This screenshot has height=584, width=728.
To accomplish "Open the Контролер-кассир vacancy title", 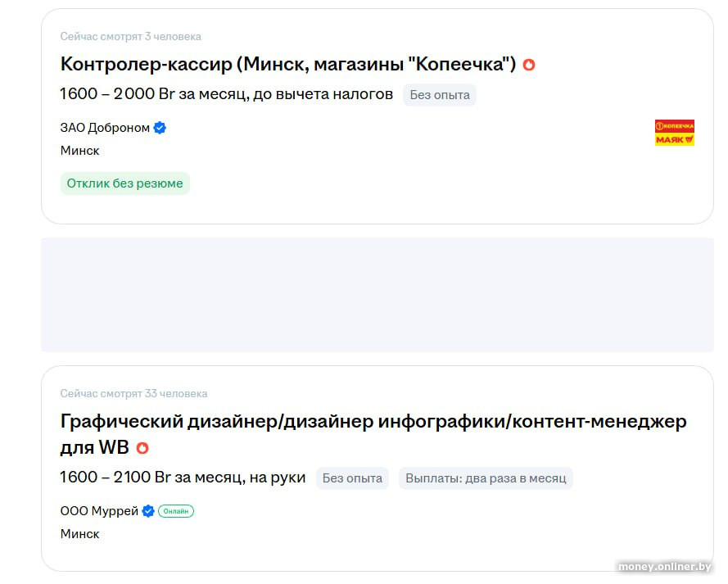I will coord(288,64).
